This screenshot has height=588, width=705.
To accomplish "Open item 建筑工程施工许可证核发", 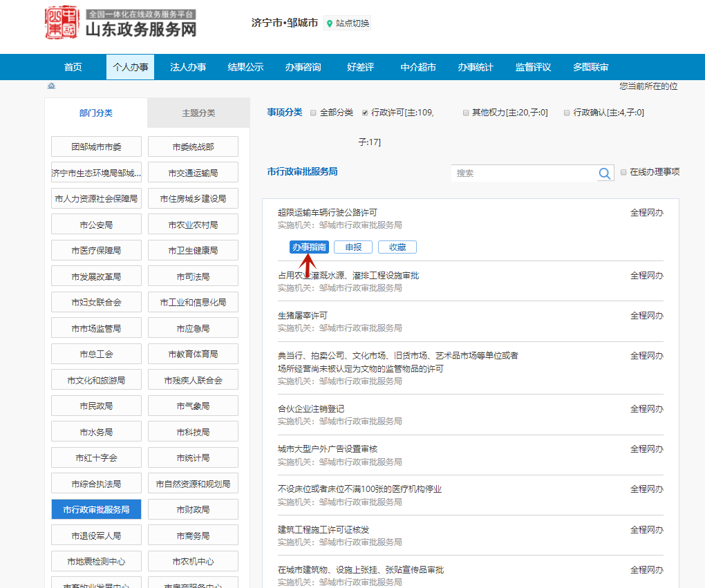I will [x=323, y=529].
